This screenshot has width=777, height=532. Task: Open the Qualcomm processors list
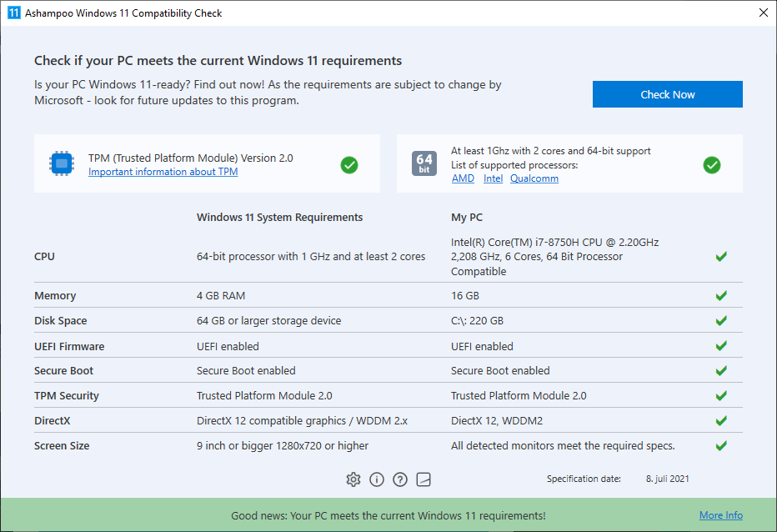534,178
